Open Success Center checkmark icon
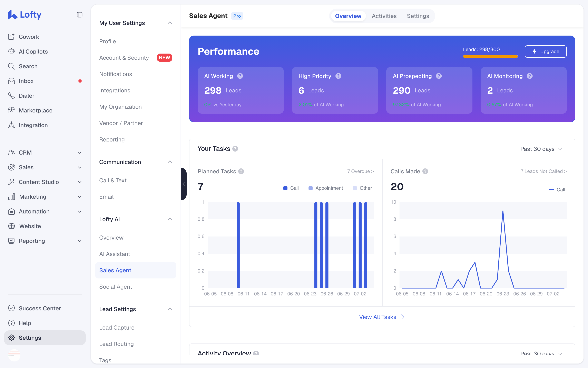 point(11,308)
